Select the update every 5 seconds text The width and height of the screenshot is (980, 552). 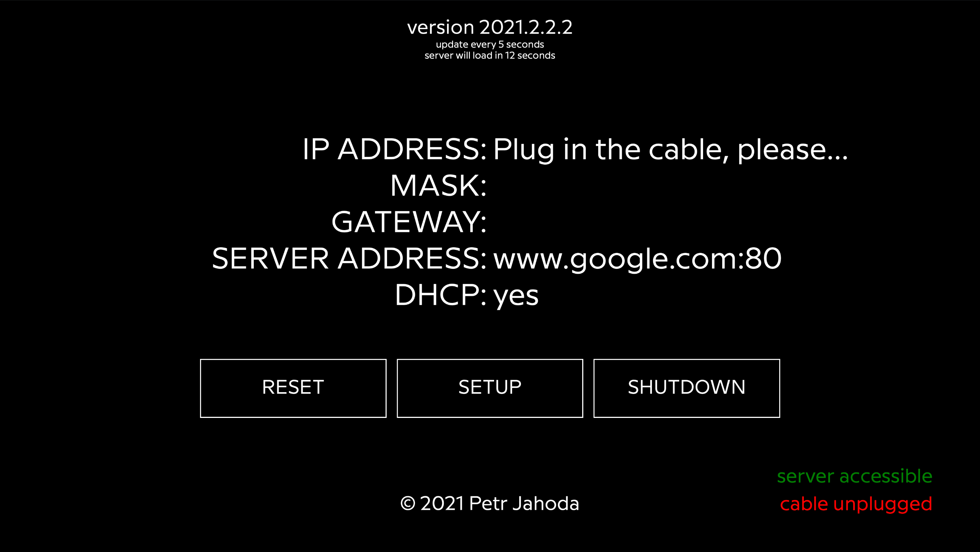pyautogui.click(x=490, y=44)
